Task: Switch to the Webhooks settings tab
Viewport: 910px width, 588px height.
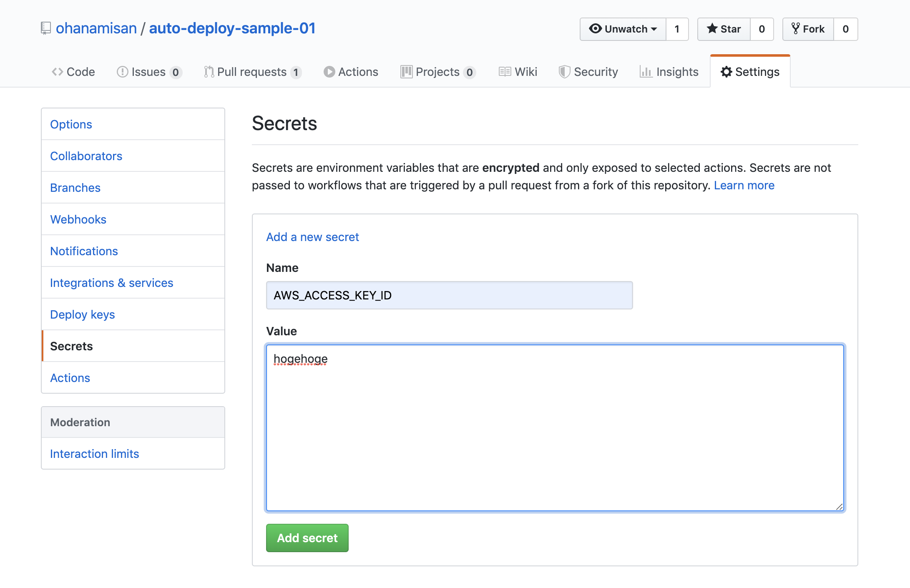Action: click(x=78, y=219)
